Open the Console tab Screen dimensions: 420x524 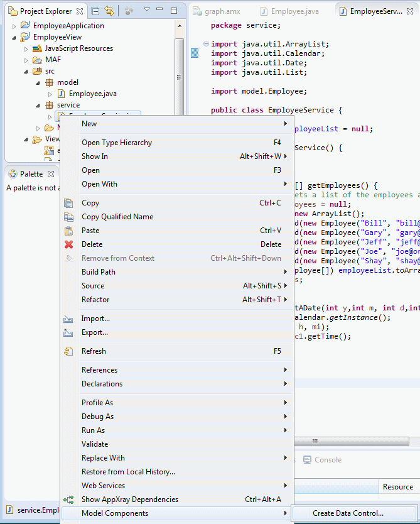point(322,460)
